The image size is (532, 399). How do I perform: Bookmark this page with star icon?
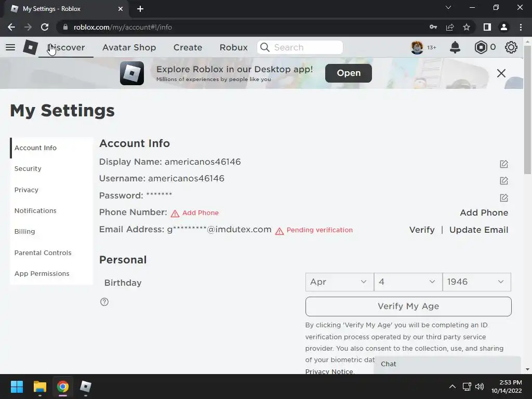point(467,27)
